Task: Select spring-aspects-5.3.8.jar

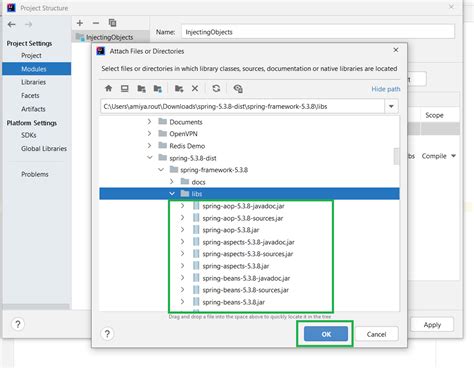Action: click(x=236, y=266)
